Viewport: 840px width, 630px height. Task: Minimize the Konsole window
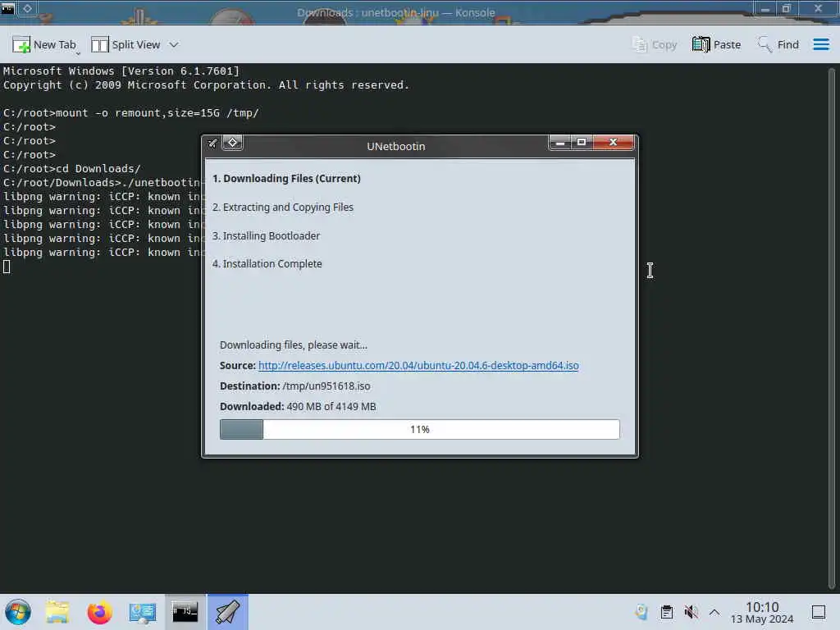[765, 9]
